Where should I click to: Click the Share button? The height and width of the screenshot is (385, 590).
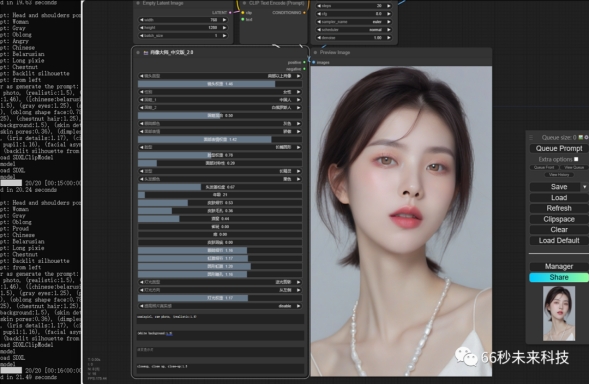(559, 277)
